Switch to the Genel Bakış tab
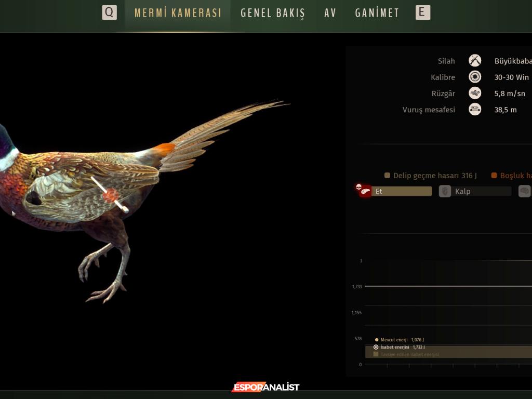The image size is (532, 399). pyautogui.click(x=273, y=13)
